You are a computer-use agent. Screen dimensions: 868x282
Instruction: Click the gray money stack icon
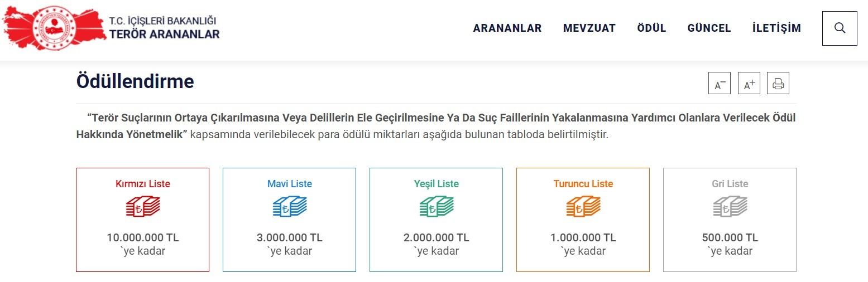click(730, 207)
